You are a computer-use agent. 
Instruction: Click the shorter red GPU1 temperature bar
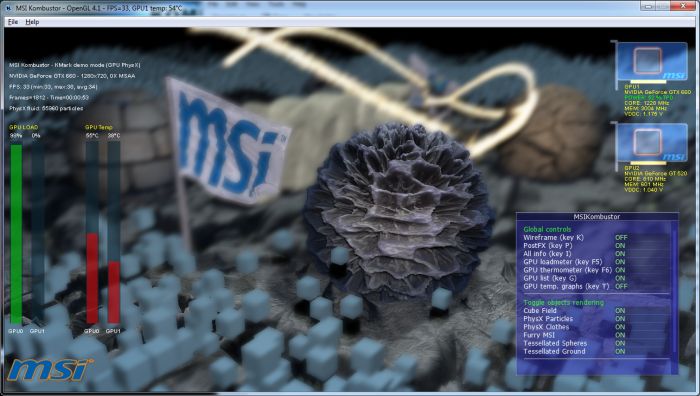coord(114,292)
